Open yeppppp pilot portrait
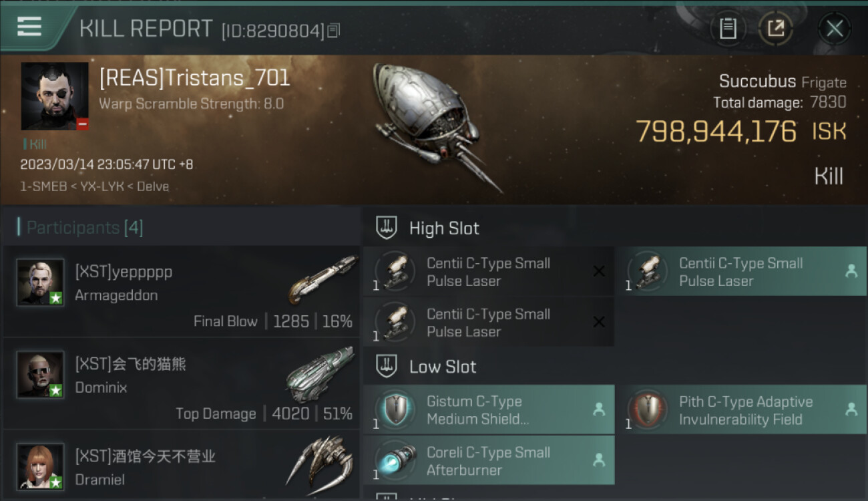Screen dimensions: 868x501 click(40, 282)
